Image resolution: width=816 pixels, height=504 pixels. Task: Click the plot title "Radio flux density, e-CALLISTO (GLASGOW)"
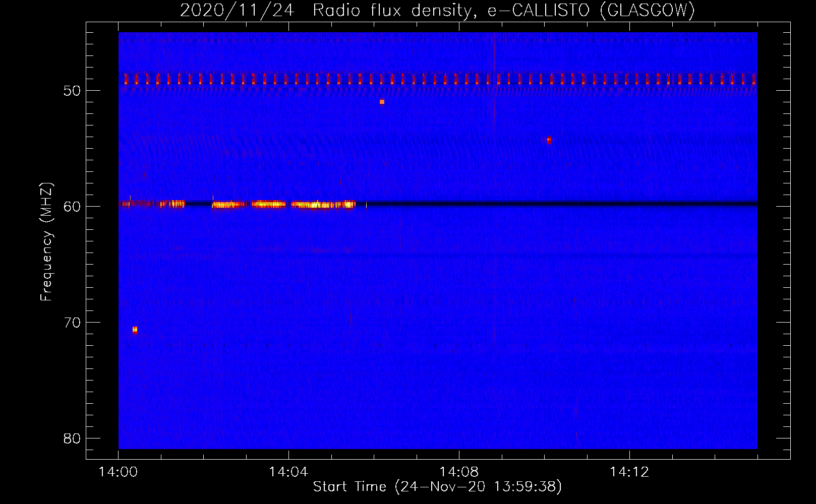pyautogui.click(x=503, y=10)
